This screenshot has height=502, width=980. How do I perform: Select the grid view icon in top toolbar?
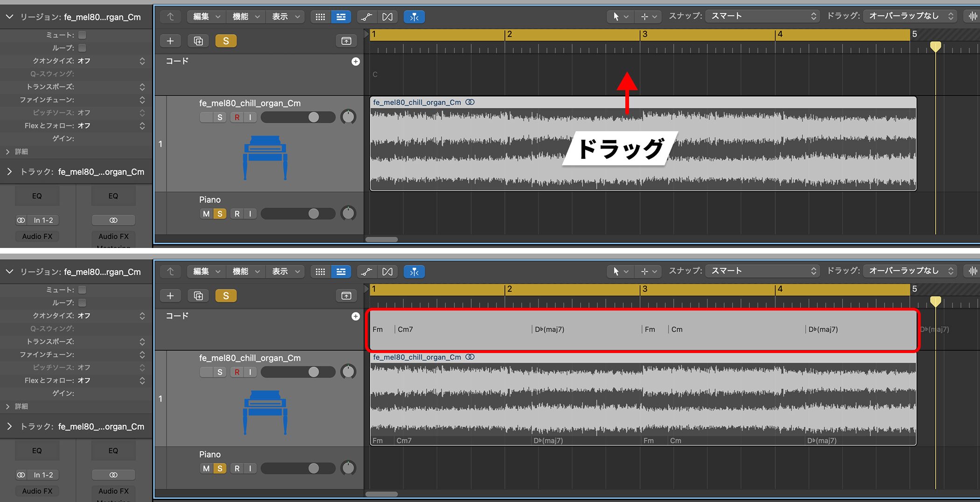pyautogui.click(x=320, y=17)
